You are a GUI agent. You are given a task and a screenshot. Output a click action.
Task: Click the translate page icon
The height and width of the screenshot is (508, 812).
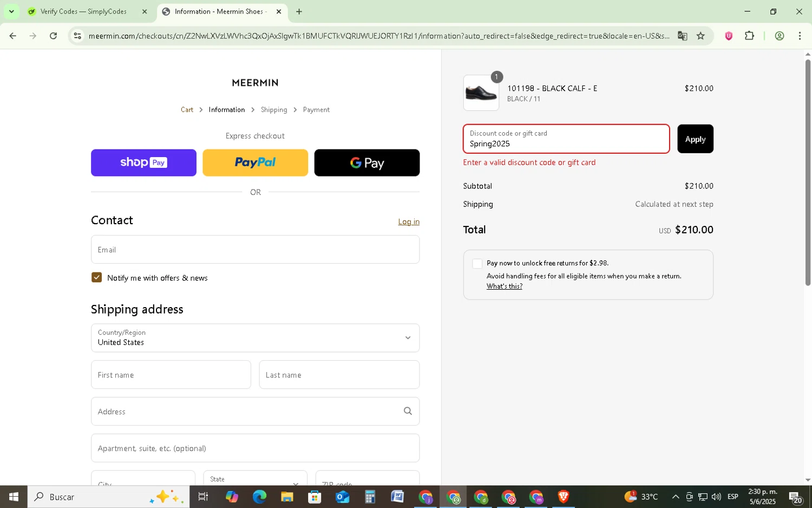[x=682, y=36]
